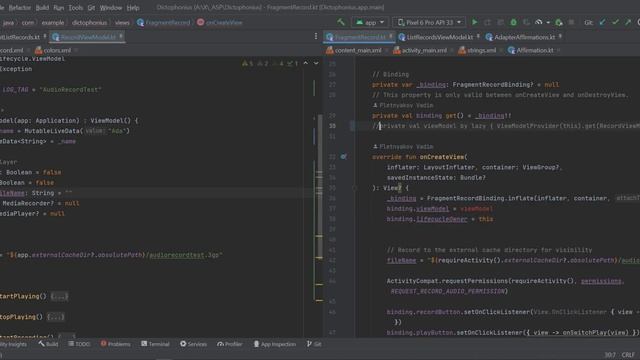Open the app run configuration dropdown
The height and width of the screenshot is (360, 640).
coord(370,22)
